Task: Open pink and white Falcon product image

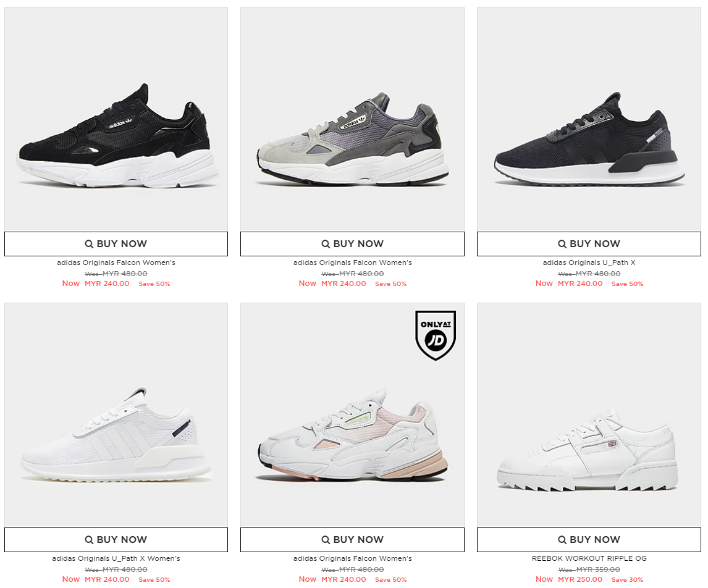Action: click(x=352, y=414)
